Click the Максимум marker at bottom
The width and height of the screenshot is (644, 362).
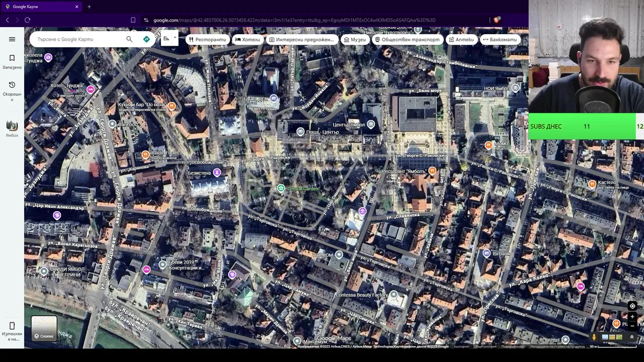coord(297,341)
